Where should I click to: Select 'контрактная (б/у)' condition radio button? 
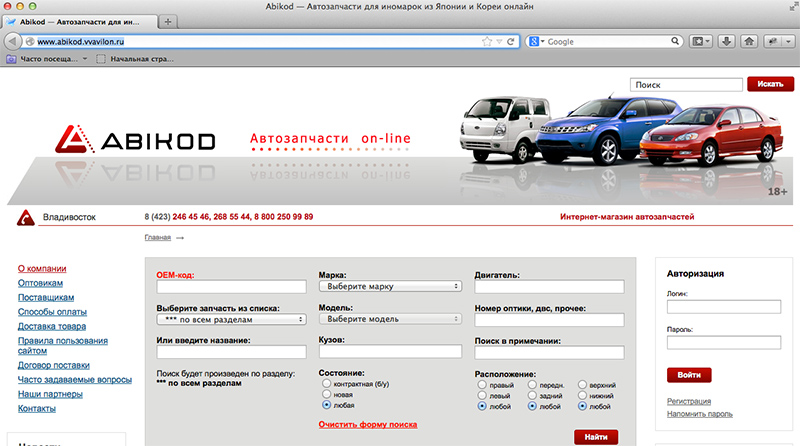[x=325, y=384]
